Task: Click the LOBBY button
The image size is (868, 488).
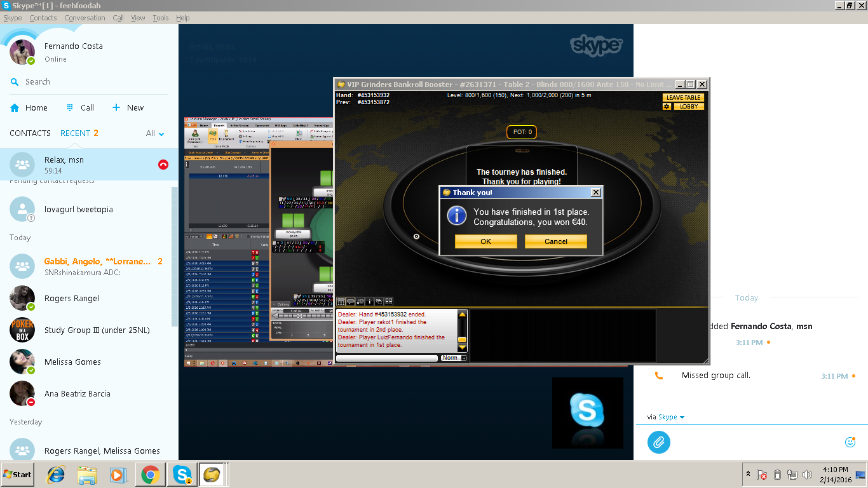Action: click(689, 107)
